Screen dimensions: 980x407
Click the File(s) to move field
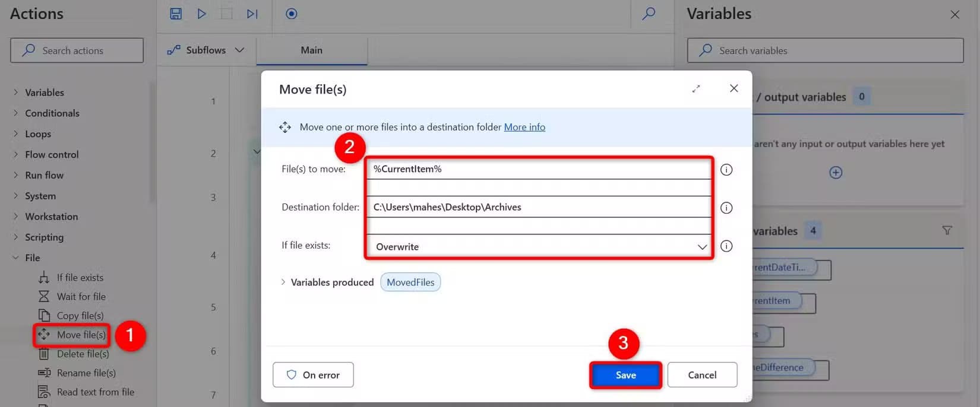click(539, 169)
